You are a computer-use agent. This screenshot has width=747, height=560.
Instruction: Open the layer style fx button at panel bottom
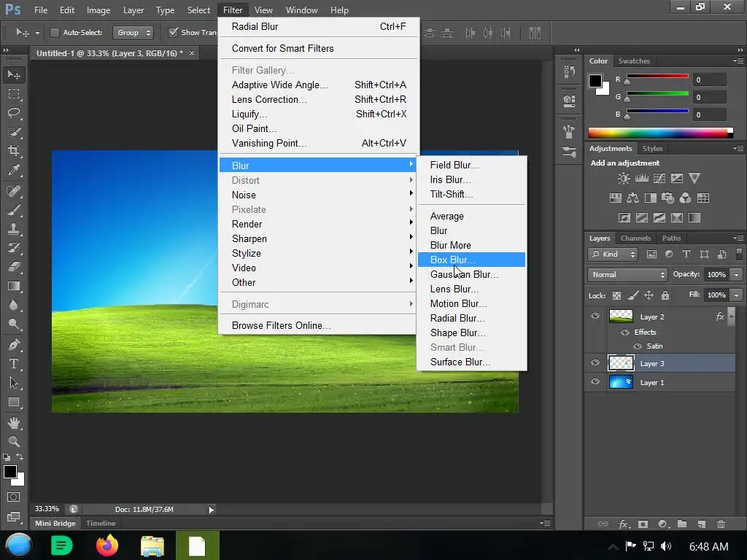point(624,524)
